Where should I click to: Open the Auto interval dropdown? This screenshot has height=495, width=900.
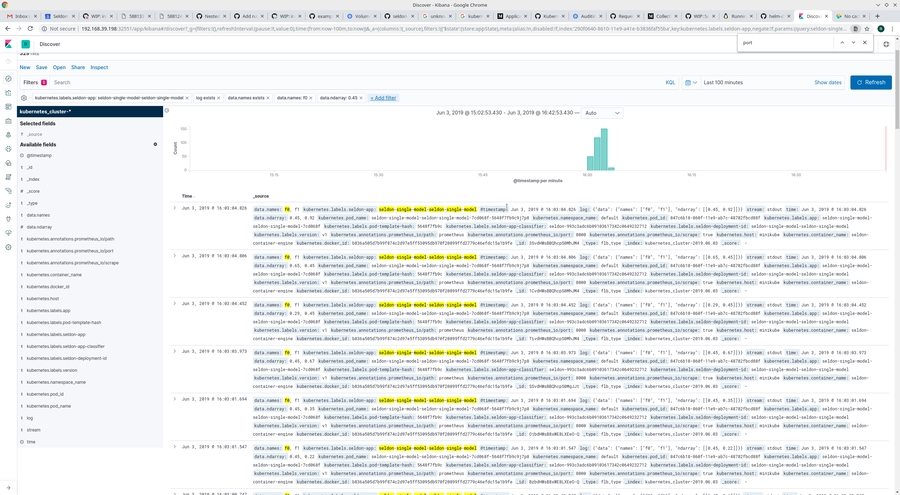pyautogui.click(x=602, y=113)
